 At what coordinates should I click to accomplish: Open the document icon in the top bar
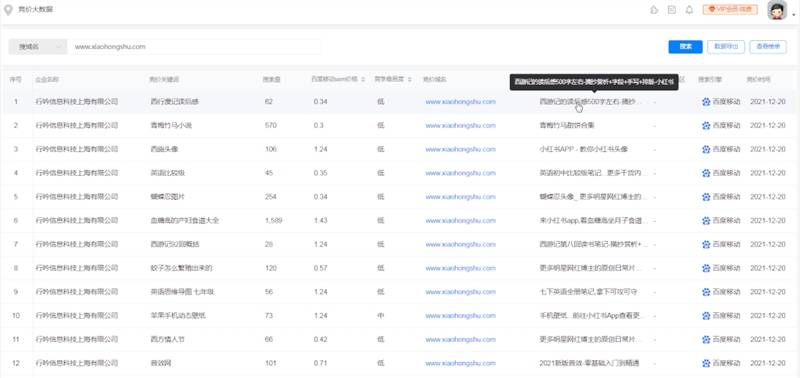point(672,10)
